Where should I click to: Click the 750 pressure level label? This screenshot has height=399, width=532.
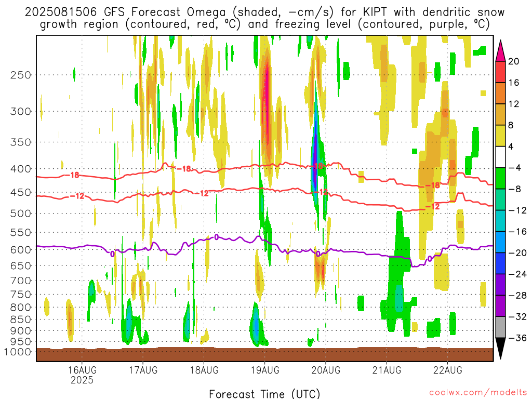click(21, 295)
